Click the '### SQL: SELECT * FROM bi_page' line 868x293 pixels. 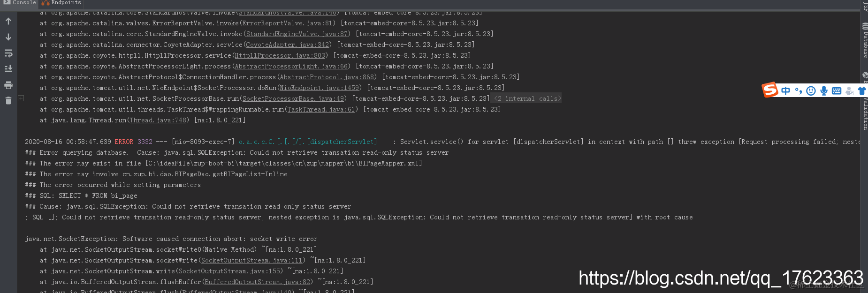coord(81,195)
